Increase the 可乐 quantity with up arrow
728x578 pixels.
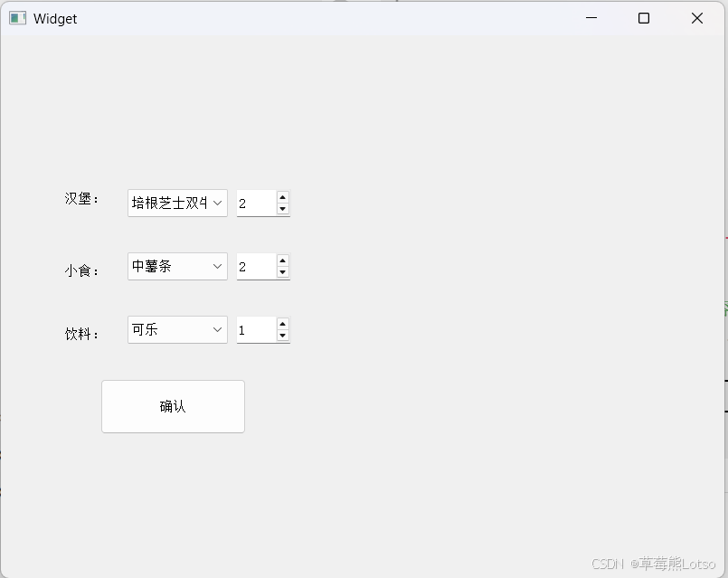pyautogui.click(x=282, y=324)
